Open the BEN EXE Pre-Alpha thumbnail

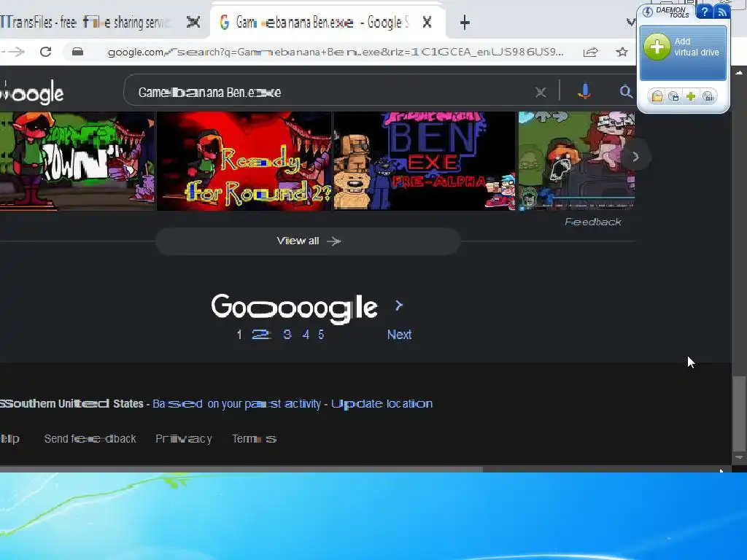click(424, 161)
